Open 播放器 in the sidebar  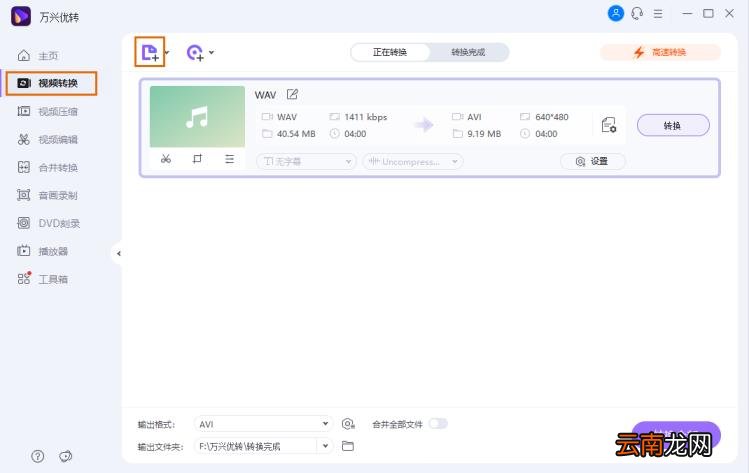click(43, 251)
